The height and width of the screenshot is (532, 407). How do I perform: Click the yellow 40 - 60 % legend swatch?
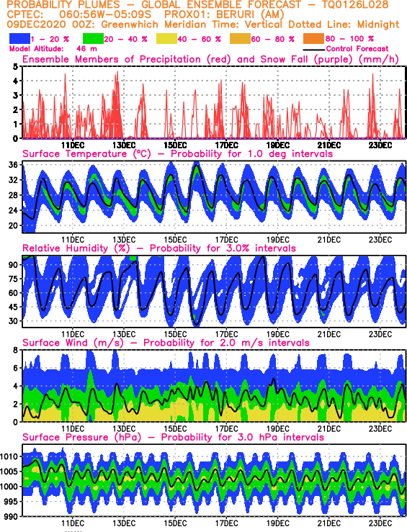pyautogui.click(x=166, y=39)
